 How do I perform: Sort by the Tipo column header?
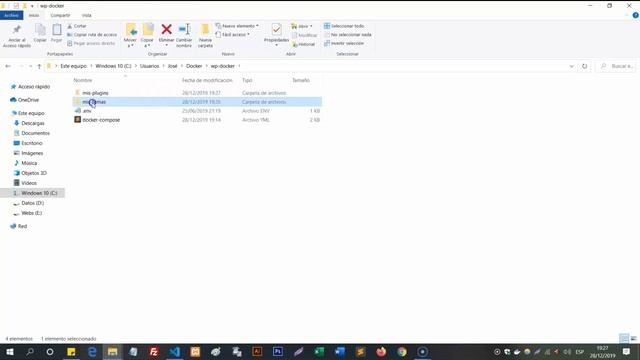(x=247, y=80)
